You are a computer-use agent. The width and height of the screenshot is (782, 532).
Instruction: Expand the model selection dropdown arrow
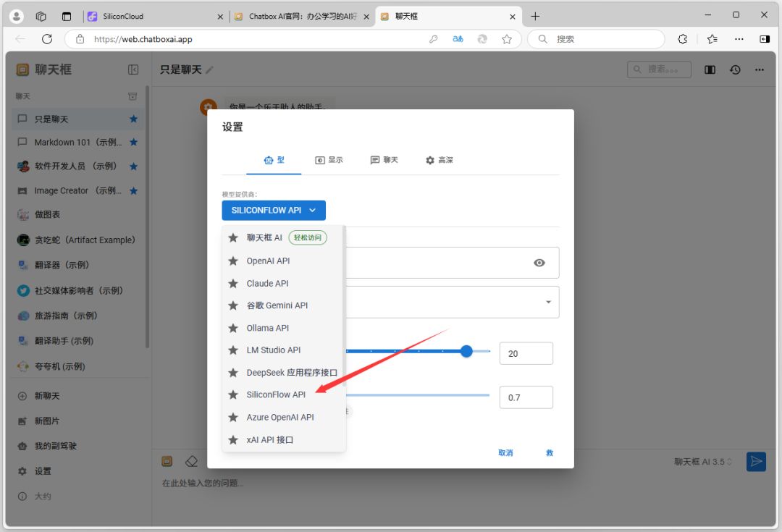click(548, 302)
